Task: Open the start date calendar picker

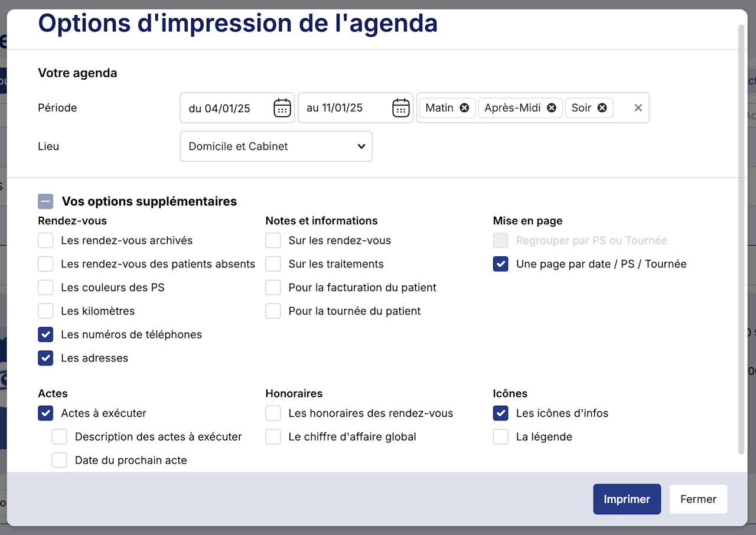Action: [x=282, y=108]
